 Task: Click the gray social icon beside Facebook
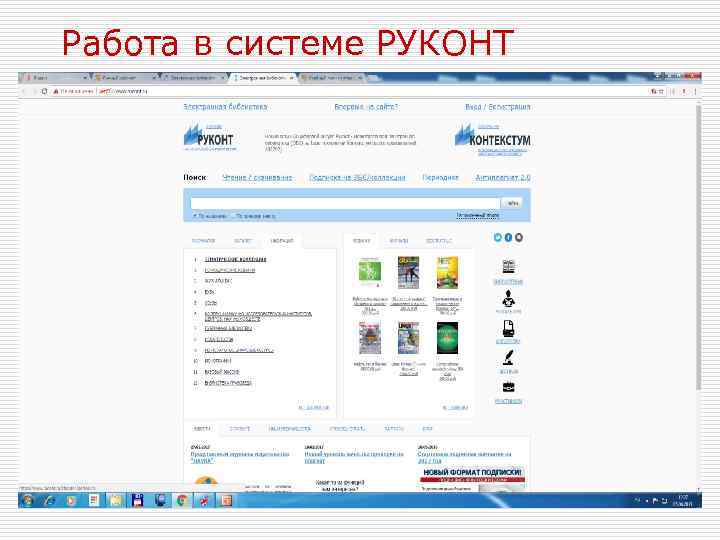tap(519, 237)
